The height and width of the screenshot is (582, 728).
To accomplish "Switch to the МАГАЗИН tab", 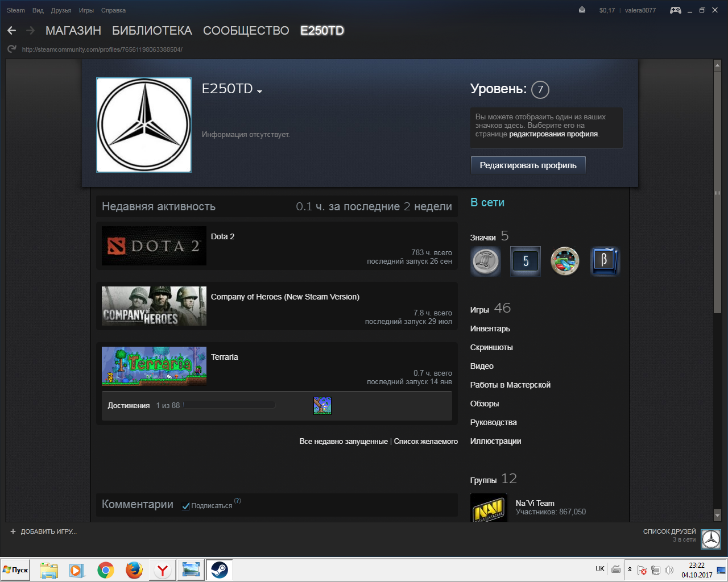I will [73, 31].
